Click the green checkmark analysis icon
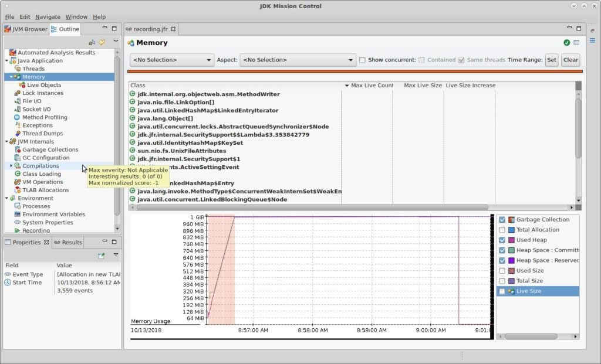This screenshot has width=601, height=364. pos(567,42)
